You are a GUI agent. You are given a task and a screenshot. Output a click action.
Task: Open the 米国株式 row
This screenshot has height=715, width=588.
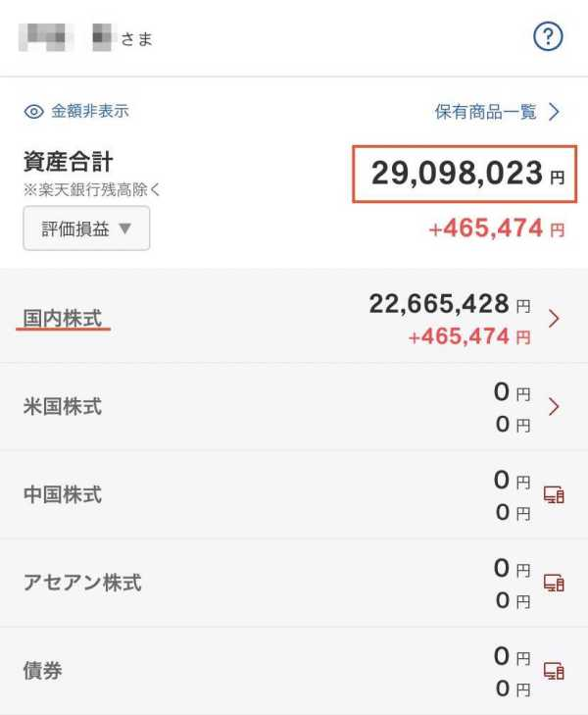coord(294,407)
